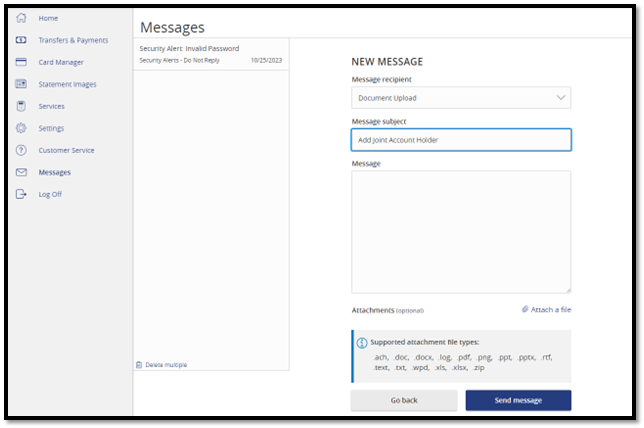Open Transfers & Payments menu item

(73, 40)
